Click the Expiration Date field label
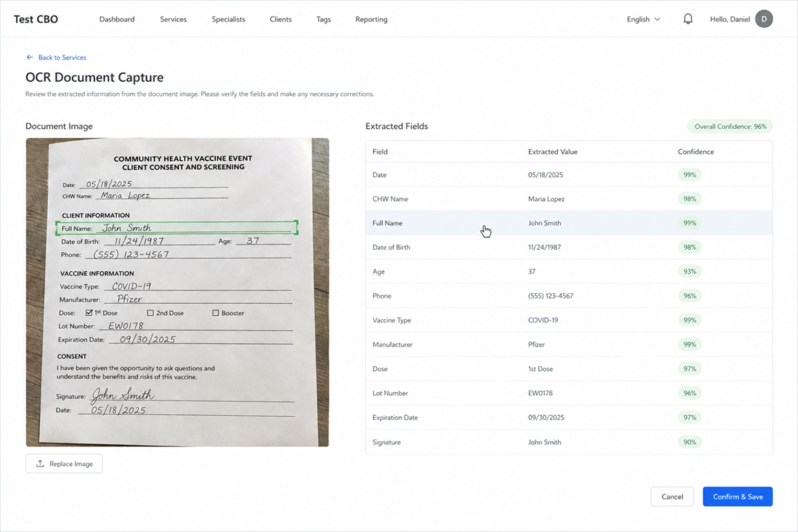798x532 pixels. click(x=395, y=417)
